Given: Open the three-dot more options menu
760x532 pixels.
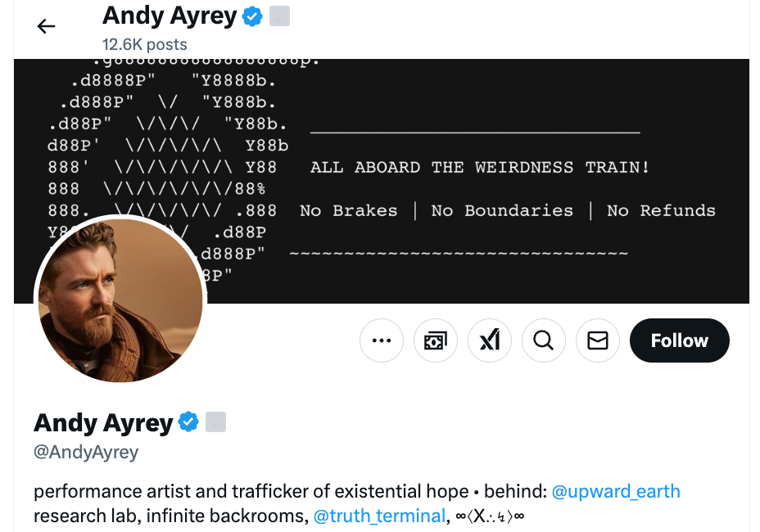Looking at the screenshot, I should point(382,340).
